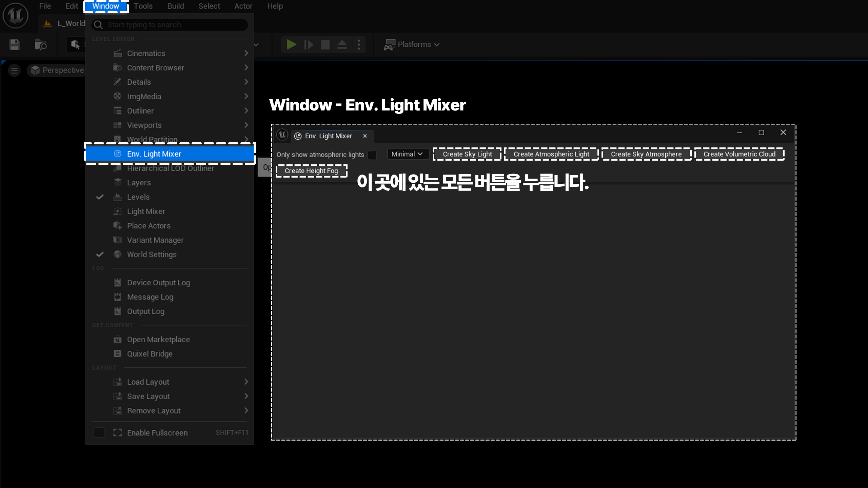Stop the play session
Screen dimensions: 868x488
325,44
